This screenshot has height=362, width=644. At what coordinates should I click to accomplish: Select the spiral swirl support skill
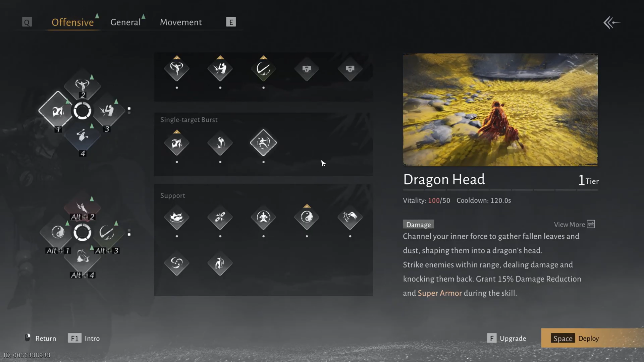point(177,263)
